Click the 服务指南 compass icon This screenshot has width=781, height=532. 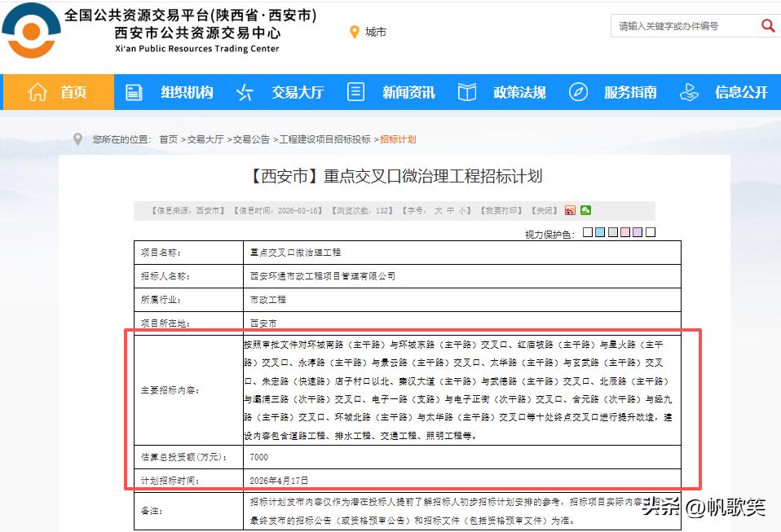[579, 92]
